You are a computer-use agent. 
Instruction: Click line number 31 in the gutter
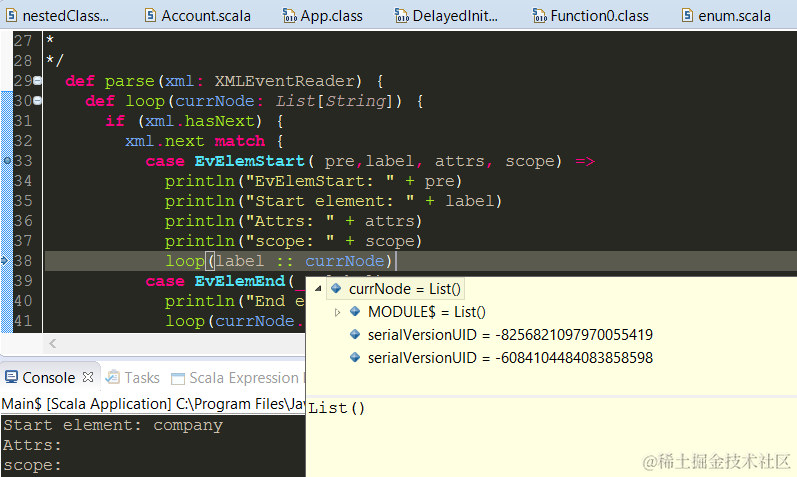click(22, 121)
